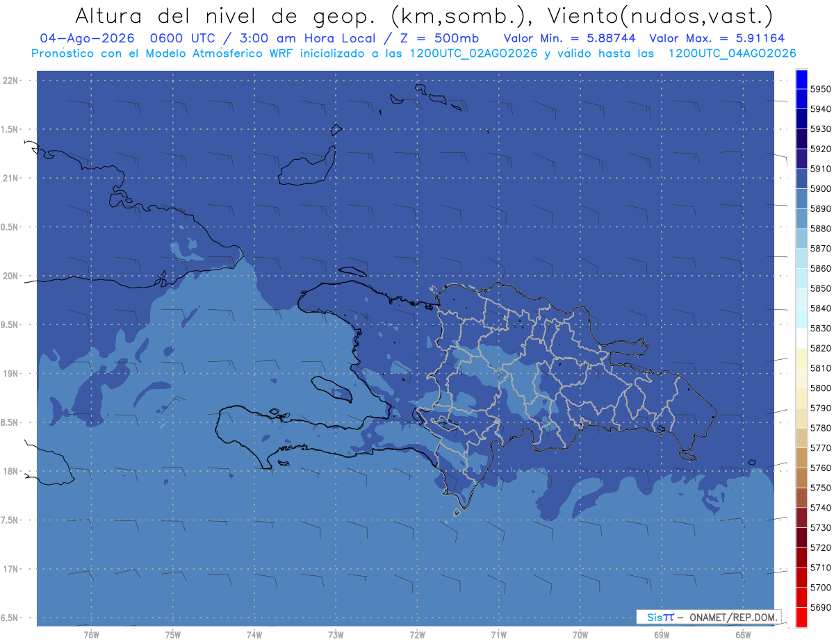
Task: Click the legend value 5900
Action: click(x=820, y=189)
